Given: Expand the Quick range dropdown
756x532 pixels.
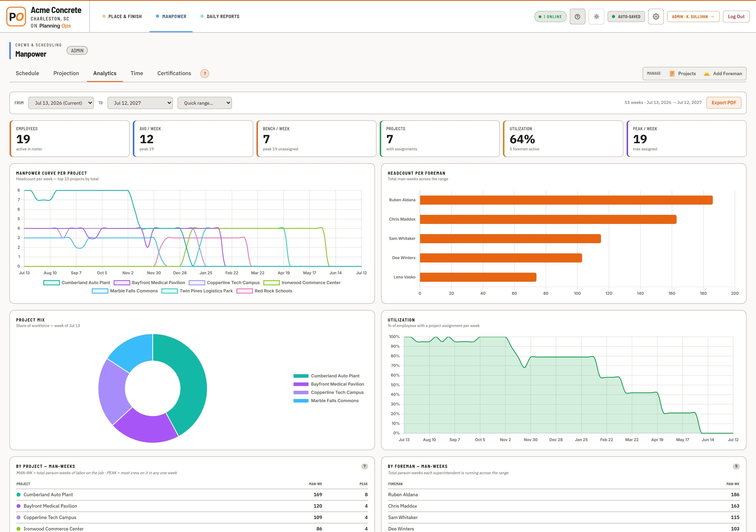Looking at the screenshot, I should coord(205,103).
